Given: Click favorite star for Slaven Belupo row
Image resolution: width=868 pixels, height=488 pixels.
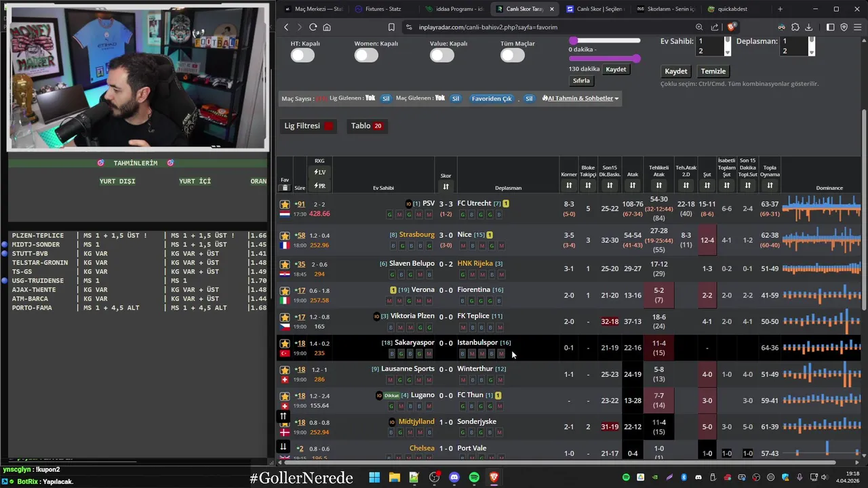Looking at the screenshot, I should 285,264.
